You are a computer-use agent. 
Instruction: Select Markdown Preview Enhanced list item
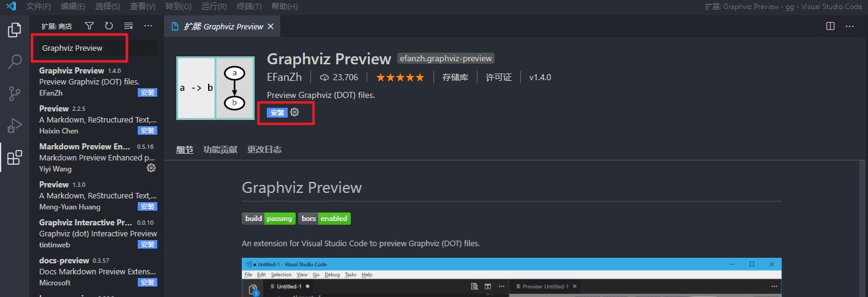point(97,157)
